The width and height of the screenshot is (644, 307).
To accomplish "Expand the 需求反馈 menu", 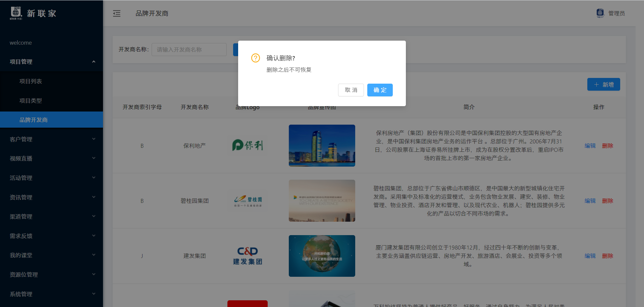I will [x=51, y=236].
